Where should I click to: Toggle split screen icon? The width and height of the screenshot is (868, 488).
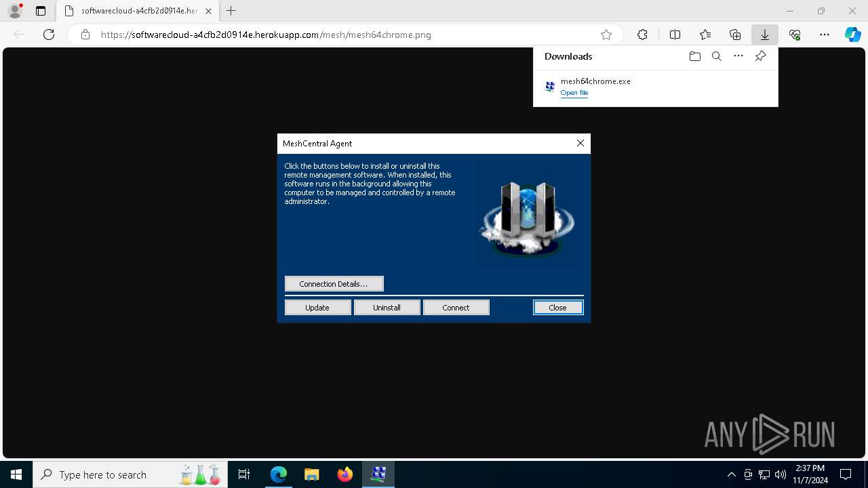pos(675,35)
